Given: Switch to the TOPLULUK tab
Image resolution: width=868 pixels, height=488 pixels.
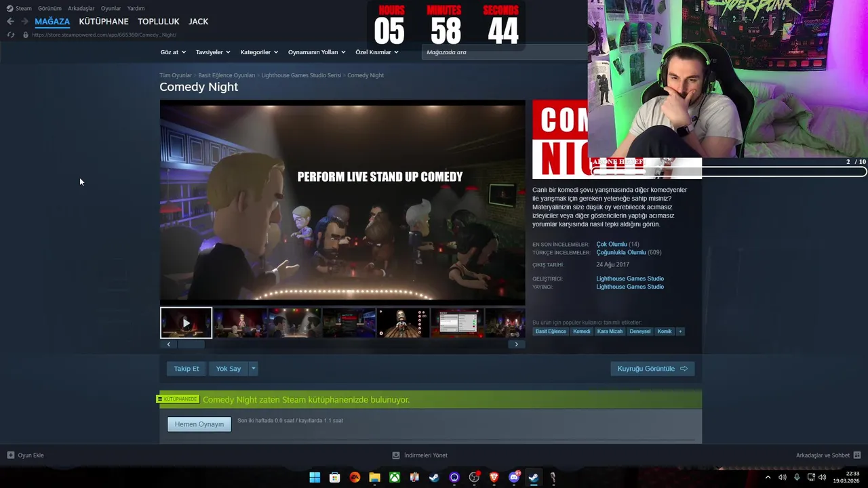Looking at the screenshot, I should tap(159, 22).
